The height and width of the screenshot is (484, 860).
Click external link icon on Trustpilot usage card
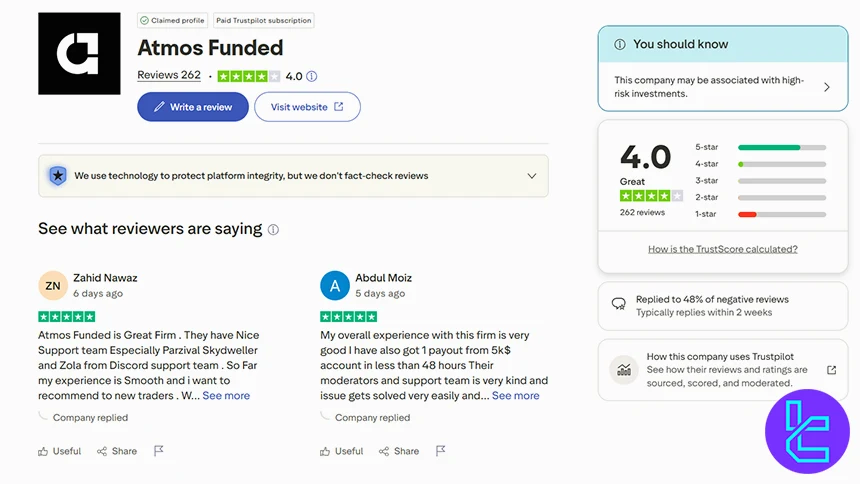(x=831, y=370)
